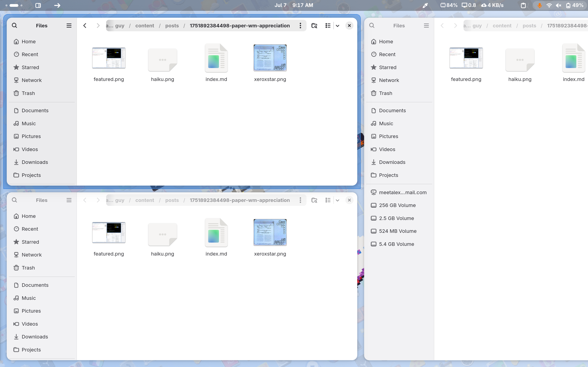Click the forward navigation arrow
This screenshot has width=588, height=367.
(x=98, y=25)
